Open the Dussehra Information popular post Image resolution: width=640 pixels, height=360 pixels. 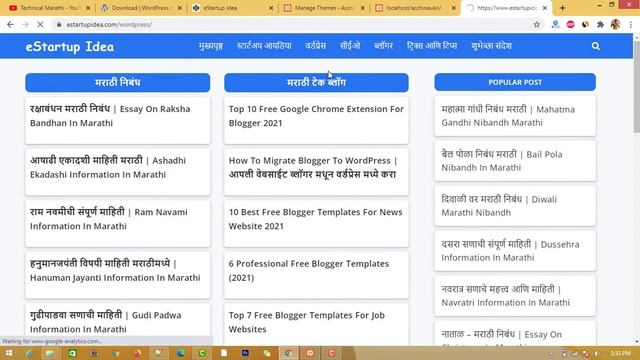pyautogui.click(x=510, y=251)
